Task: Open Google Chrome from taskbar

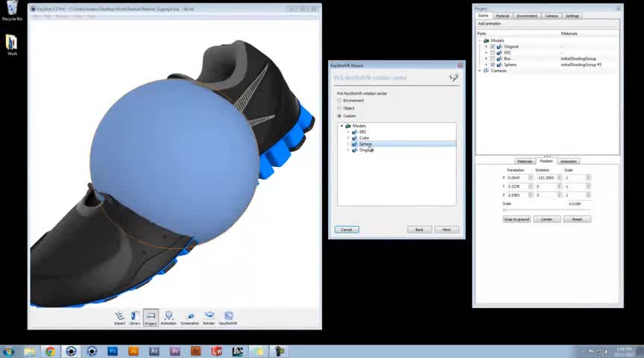Action: [x=50, y=351]
